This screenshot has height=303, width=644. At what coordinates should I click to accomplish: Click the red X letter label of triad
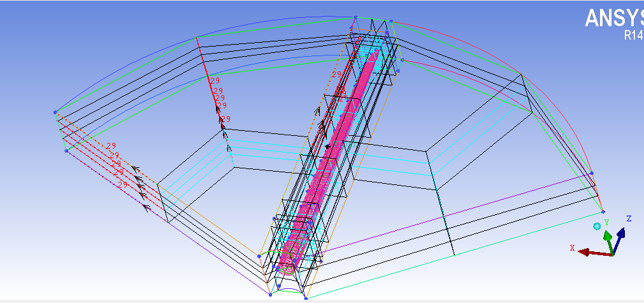click(x=572, y=248)
